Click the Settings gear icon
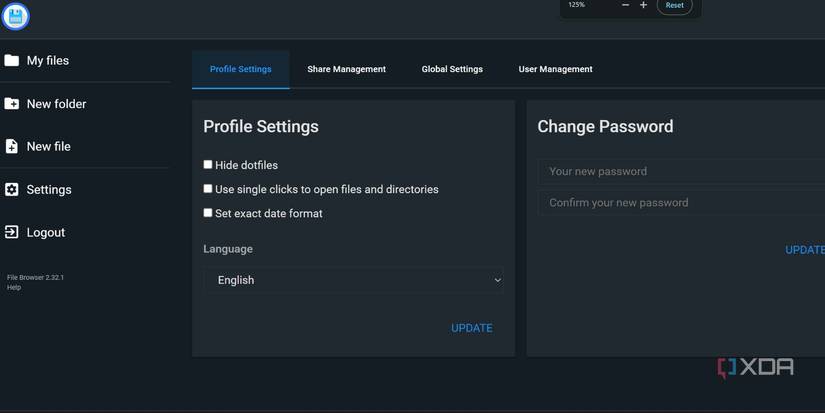The width and height of the screenshot is (825, 413). point(12,189)
